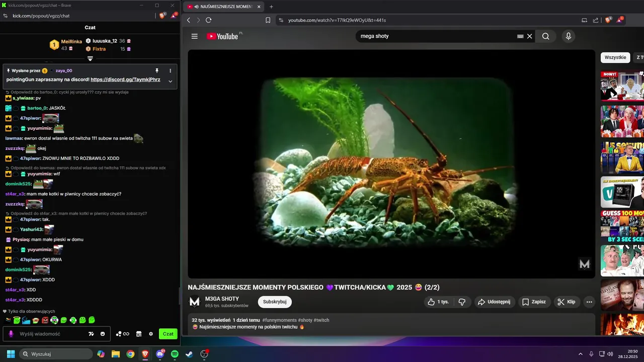Submit search with the magnifier button
This screenshot has width=644, height=362.
tap(545, 36)
